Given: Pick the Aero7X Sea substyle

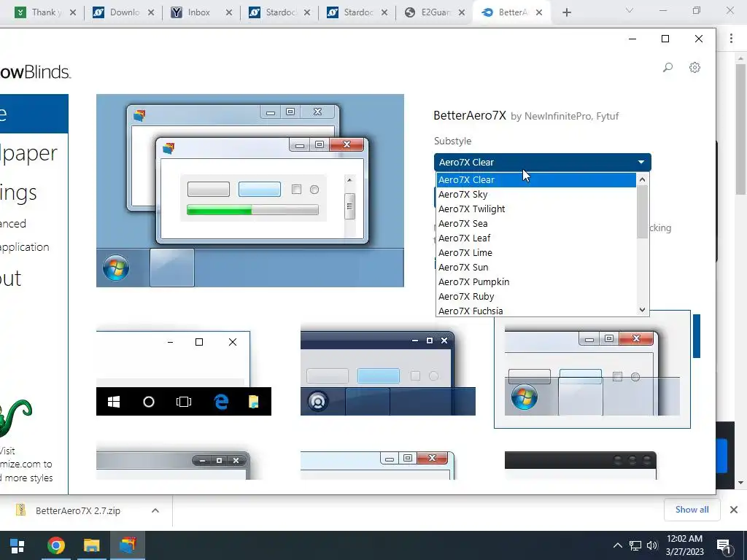Looking at the screenshot, I should tap(536, 223).
